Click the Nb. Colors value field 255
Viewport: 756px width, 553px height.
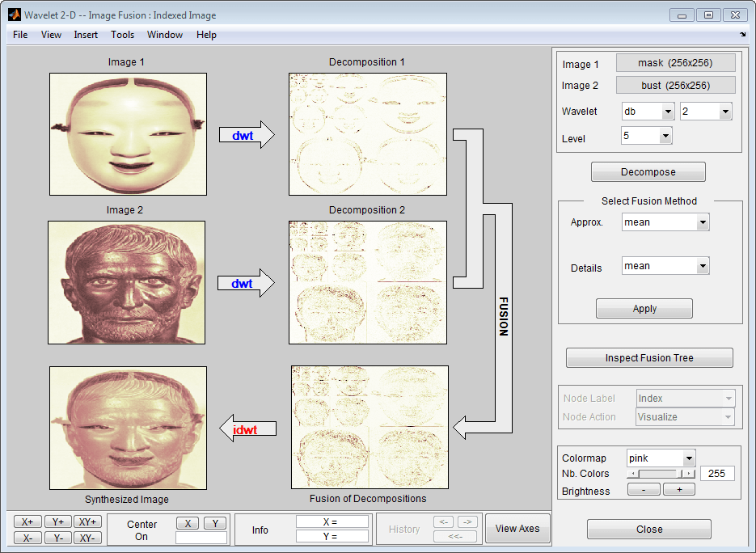click(717, 474)
